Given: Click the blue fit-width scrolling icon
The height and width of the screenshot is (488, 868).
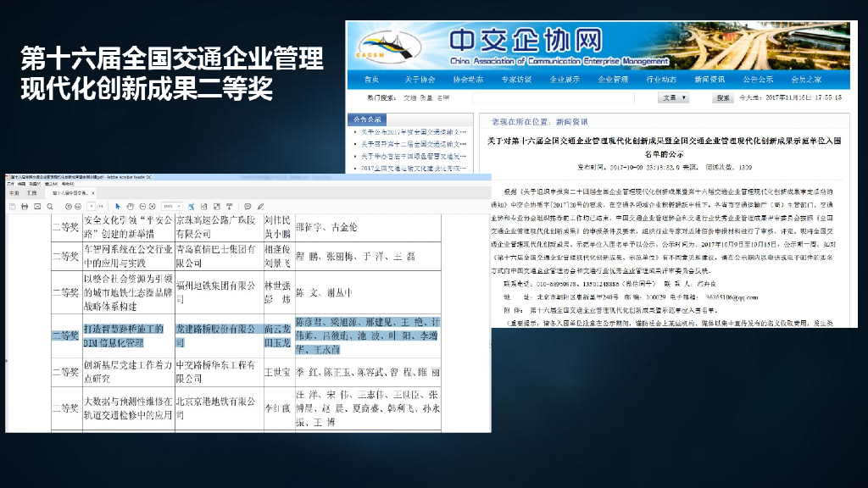Looking at the screenshot, I should [x=191, y=207].
